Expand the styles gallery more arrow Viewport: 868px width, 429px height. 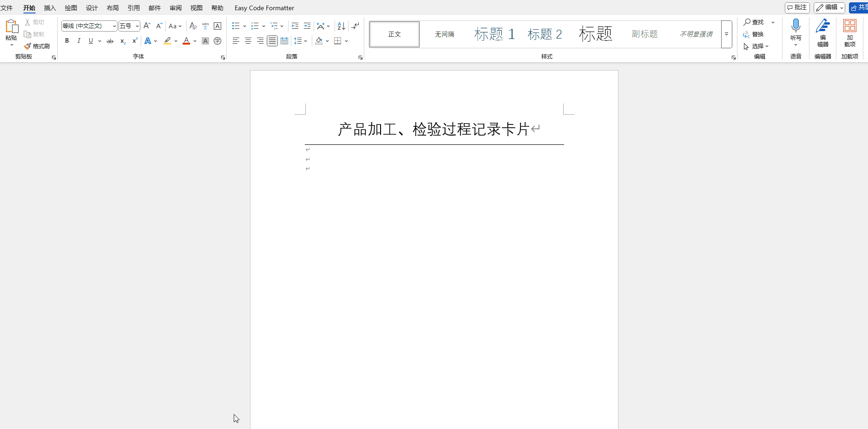coord(726,34)
